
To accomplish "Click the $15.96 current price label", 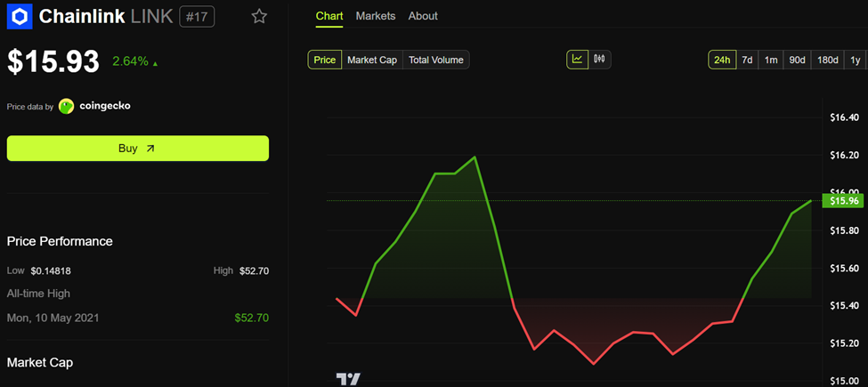I will tap(843, 201).
